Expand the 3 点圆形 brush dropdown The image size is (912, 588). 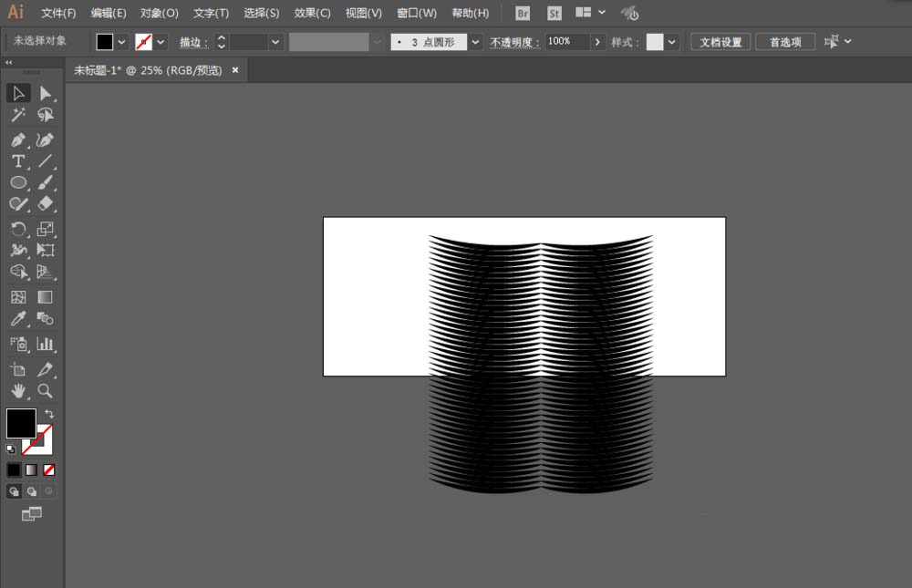(x=475, y=42)
